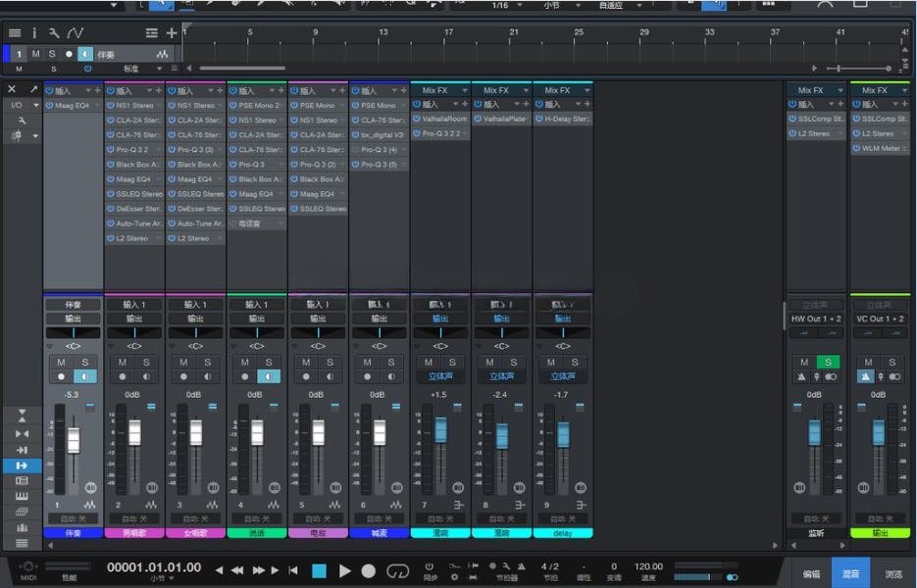Screen dimensions: 917x588
Task: Click the Rewind transport icon
Action: click(x=237, y=570)
